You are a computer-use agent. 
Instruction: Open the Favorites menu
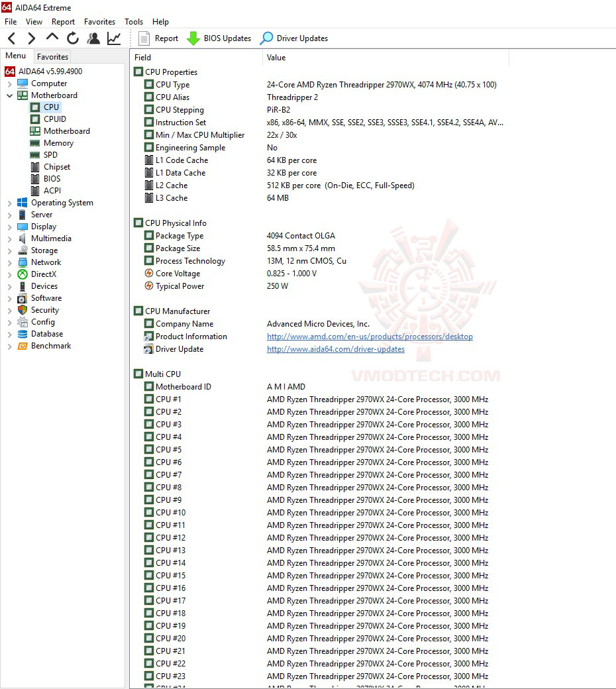(100, 21)
